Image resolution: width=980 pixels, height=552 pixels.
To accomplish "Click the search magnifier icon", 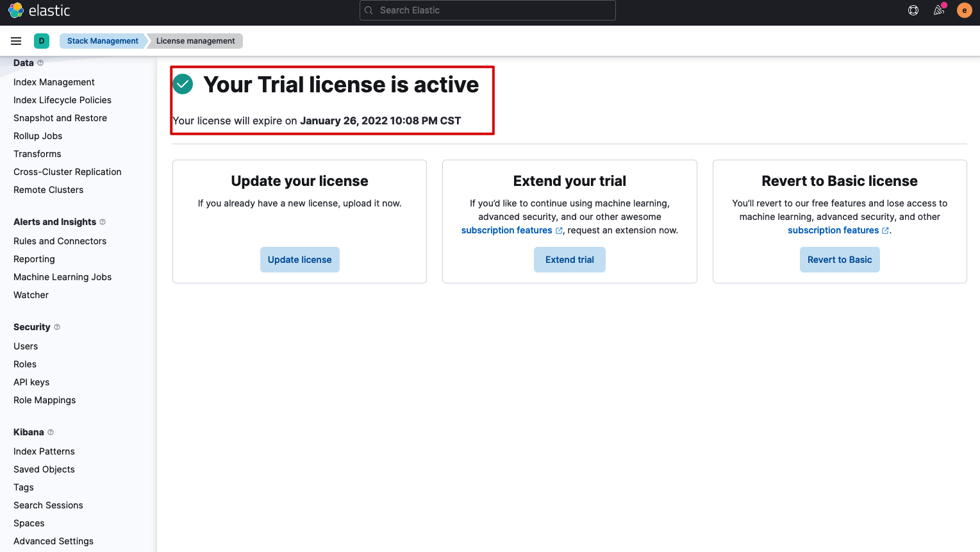I will [x=369, y=10].
